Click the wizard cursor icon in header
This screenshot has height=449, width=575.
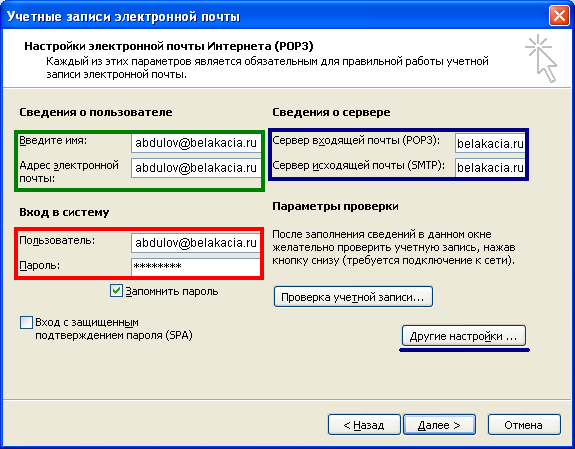(542, 59)
